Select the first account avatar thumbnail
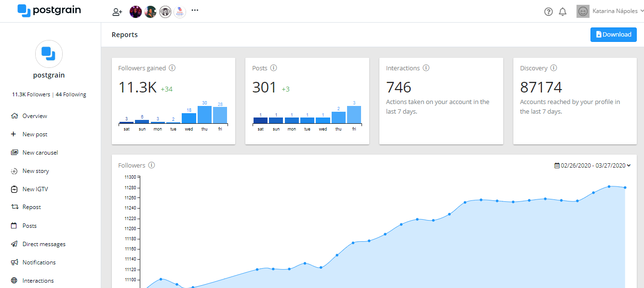The width and height of the screenshot is (644, 288). [x=136, y=12]
